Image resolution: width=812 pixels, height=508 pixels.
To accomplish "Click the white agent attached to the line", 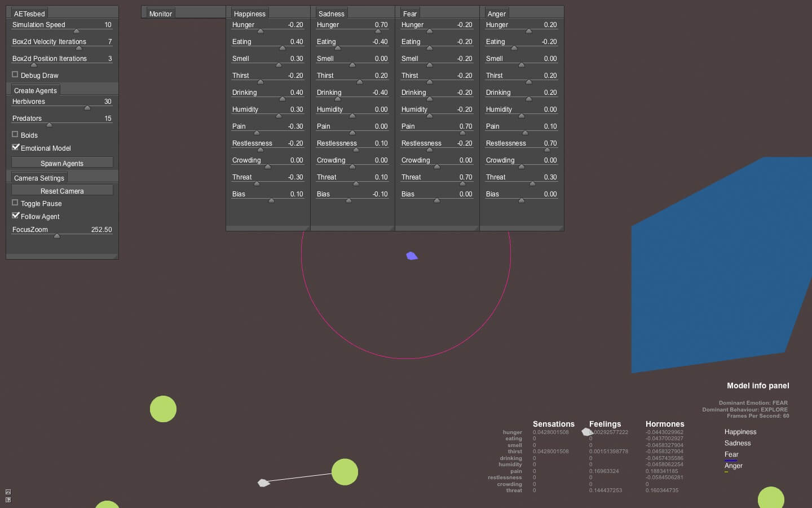I will pos(263,483).
